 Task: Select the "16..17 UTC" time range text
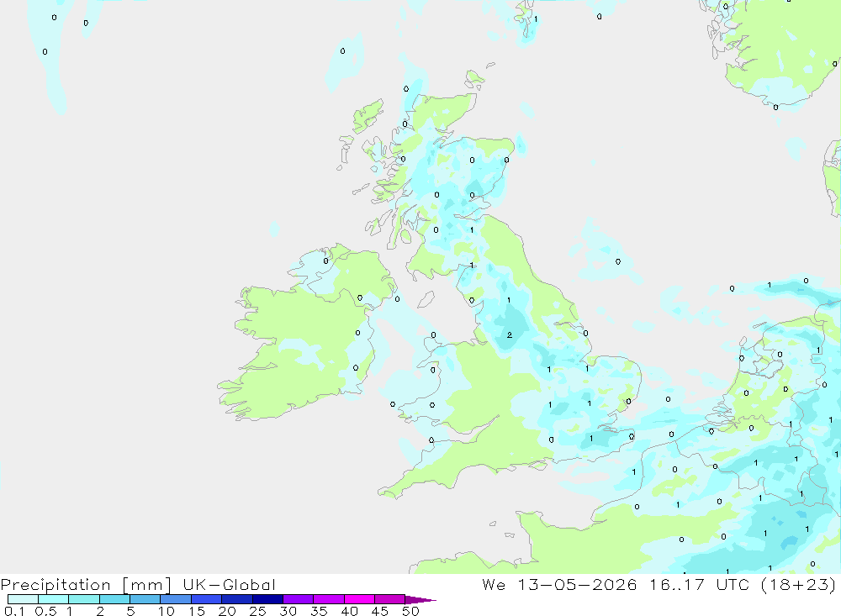pyautogui.click(x=699, y=584)
